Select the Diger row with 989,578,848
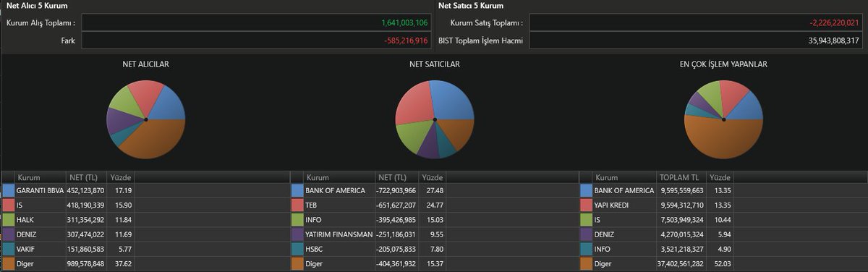Image resolution: width=868 pixels, height=272 pixels. click(145, 264)
